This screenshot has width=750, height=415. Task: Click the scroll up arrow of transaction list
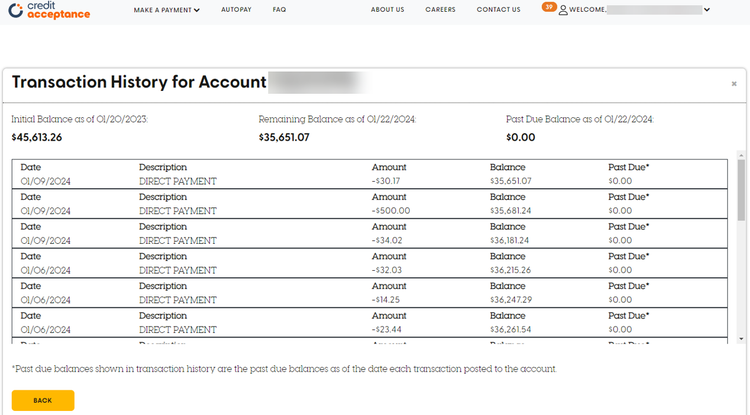click(741, 156)
